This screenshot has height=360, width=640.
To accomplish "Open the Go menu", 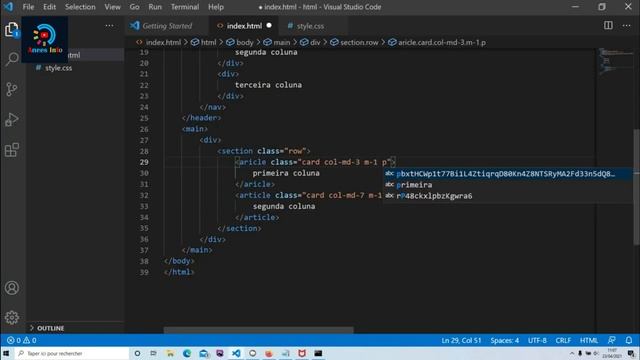I will (x=134, y=7).
